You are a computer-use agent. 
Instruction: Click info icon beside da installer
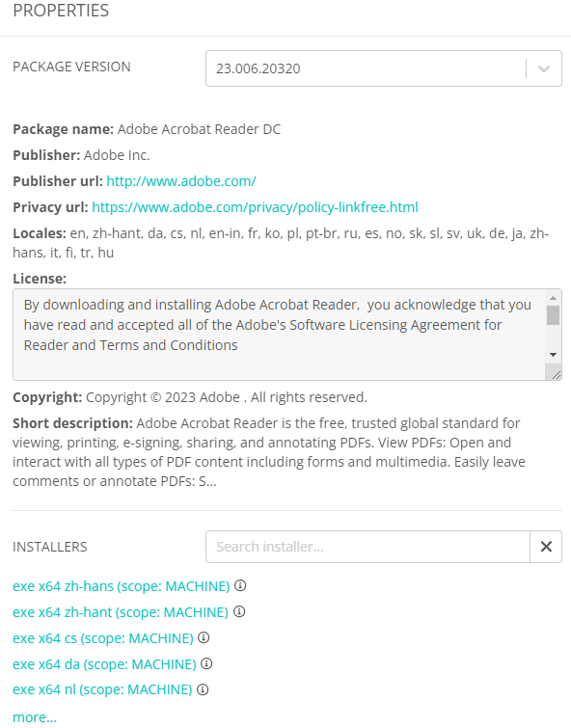tap(206, 663)
